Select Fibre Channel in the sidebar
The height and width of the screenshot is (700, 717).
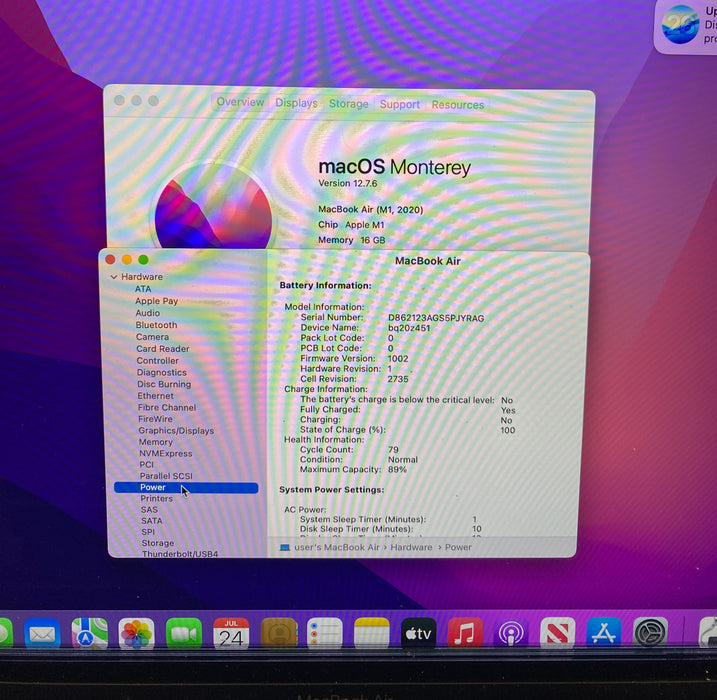pos(167,407)
